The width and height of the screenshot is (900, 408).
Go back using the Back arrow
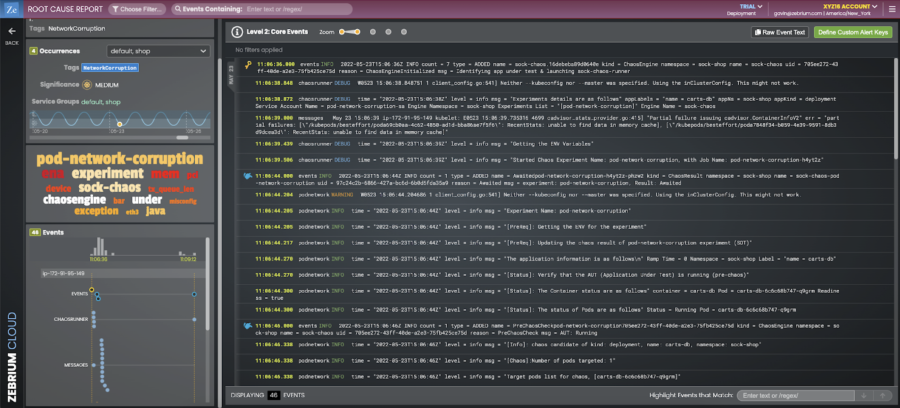11,32
